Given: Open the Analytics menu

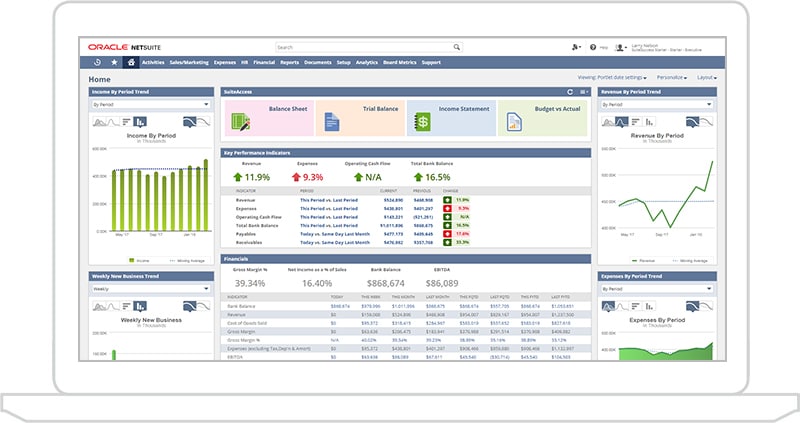Looking at the screenshot, I should click(x=366, y=62).
